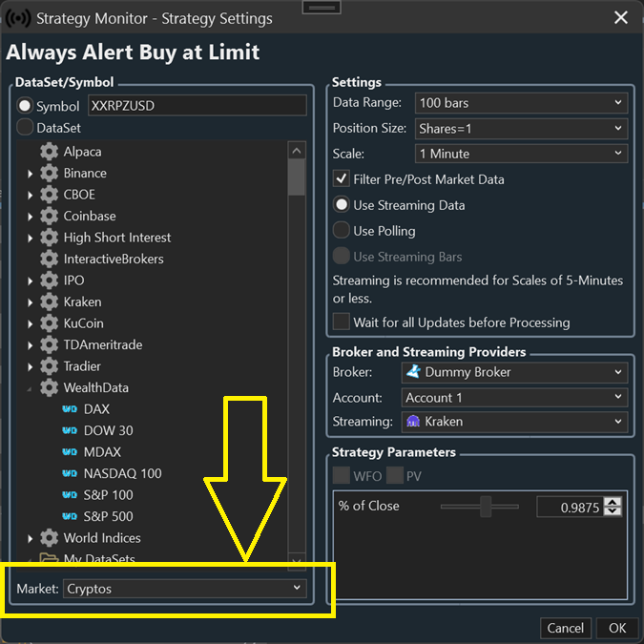
Task: Click the % of Close slider thumb
Action: pyautogui.click(x=486, y=507)
